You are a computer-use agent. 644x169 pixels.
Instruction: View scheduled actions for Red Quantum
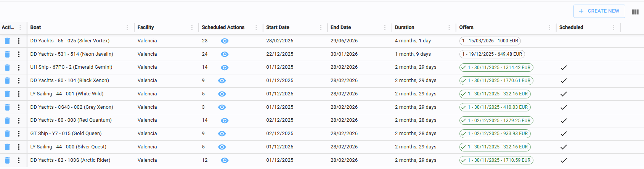225,121
